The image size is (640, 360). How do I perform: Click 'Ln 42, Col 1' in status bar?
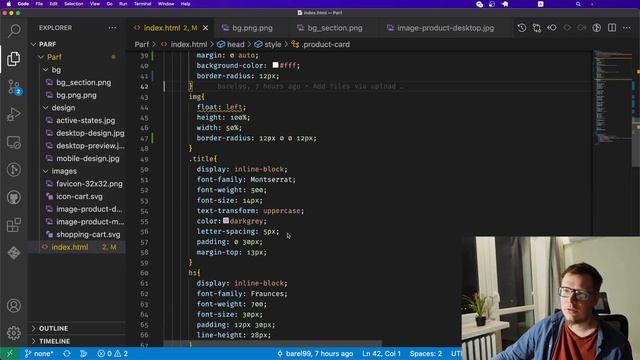coord(381,353)
